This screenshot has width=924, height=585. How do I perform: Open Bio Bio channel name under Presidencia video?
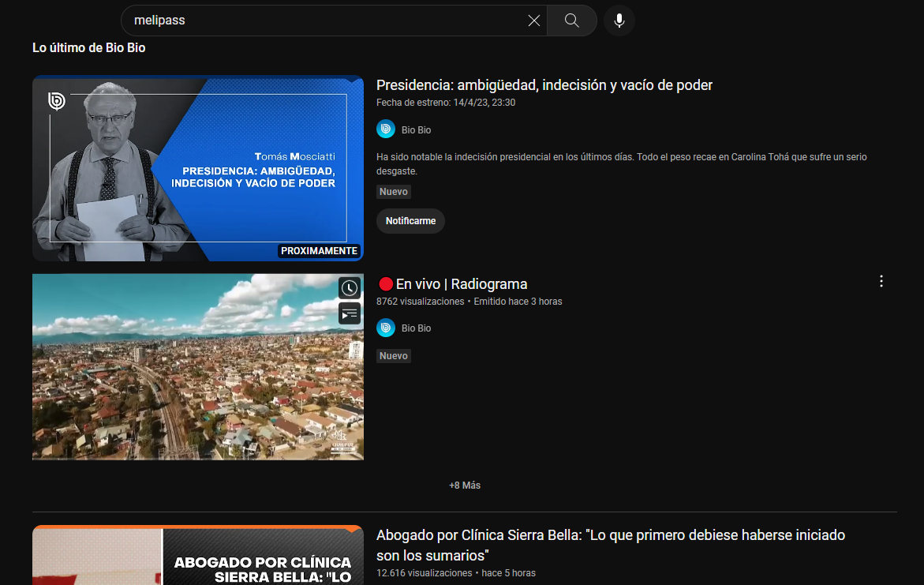416,129
